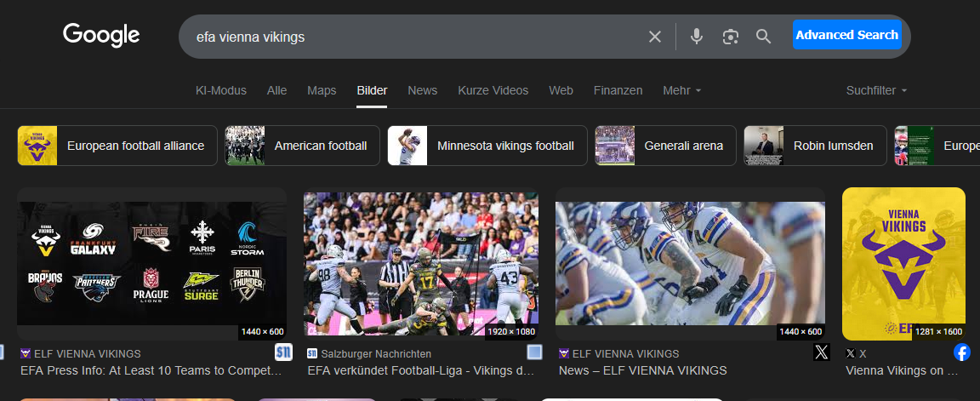Open the Salzburger Nachrichten source link

pos(369,353)
